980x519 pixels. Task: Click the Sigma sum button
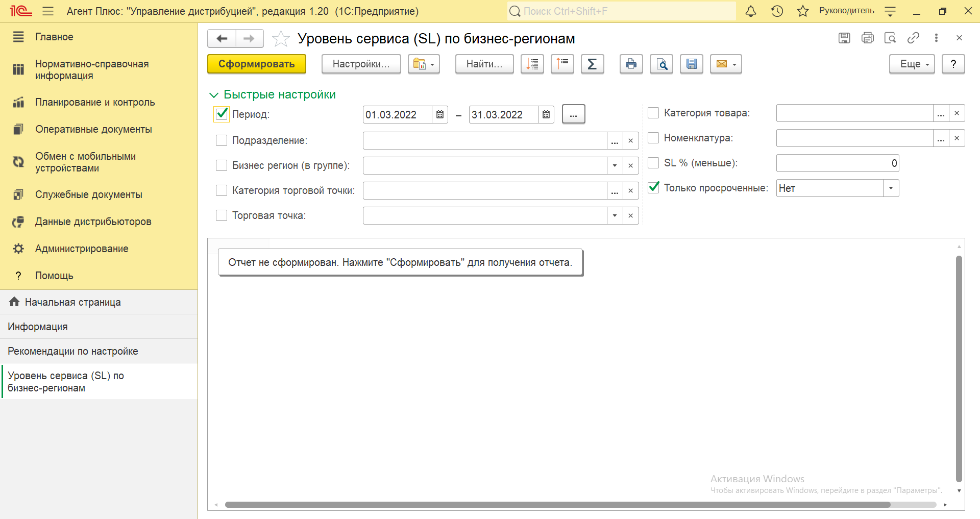[593, 64]
